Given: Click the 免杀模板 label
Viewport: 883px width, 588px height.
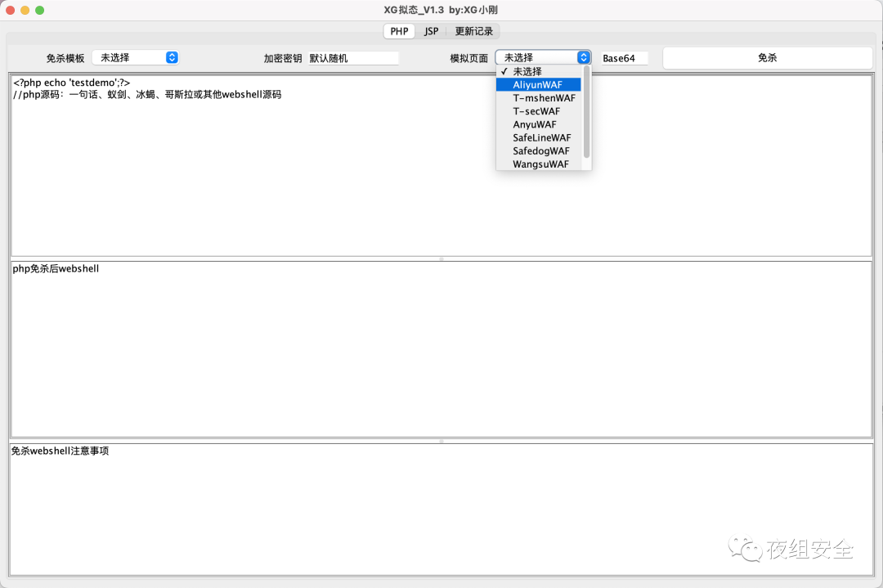Looking at the screenshot, I should [x=65, y=58].
